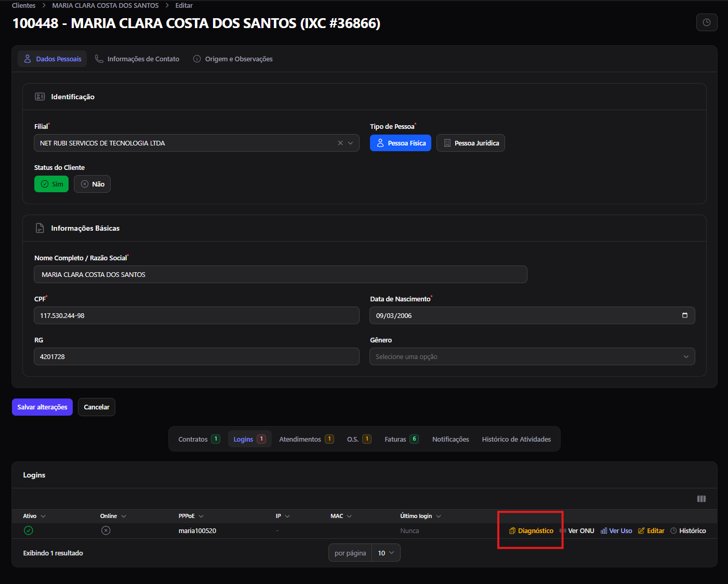Click the CPF input field
This screenshot has height=584, width=728.
pos(196,315)
